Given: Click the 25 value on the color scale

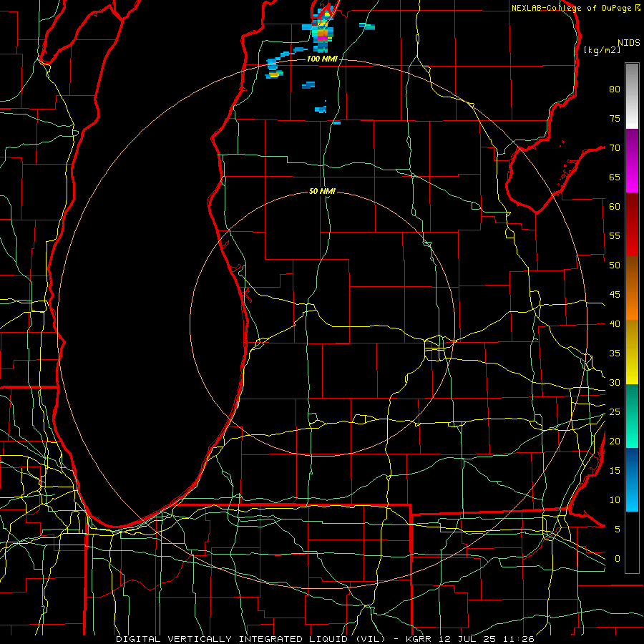Looking at the screenshot, I should [615, 412].
